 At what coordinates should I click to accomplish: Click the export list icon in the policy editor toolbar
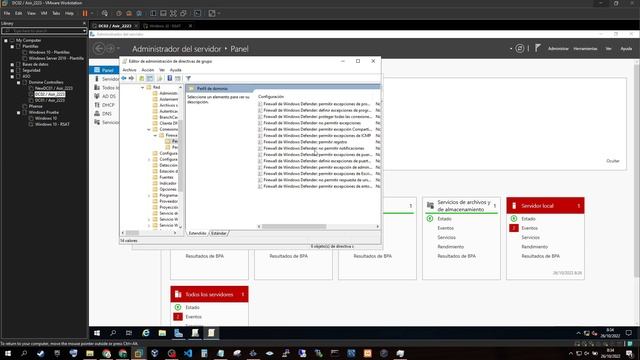tap(159, 78)
